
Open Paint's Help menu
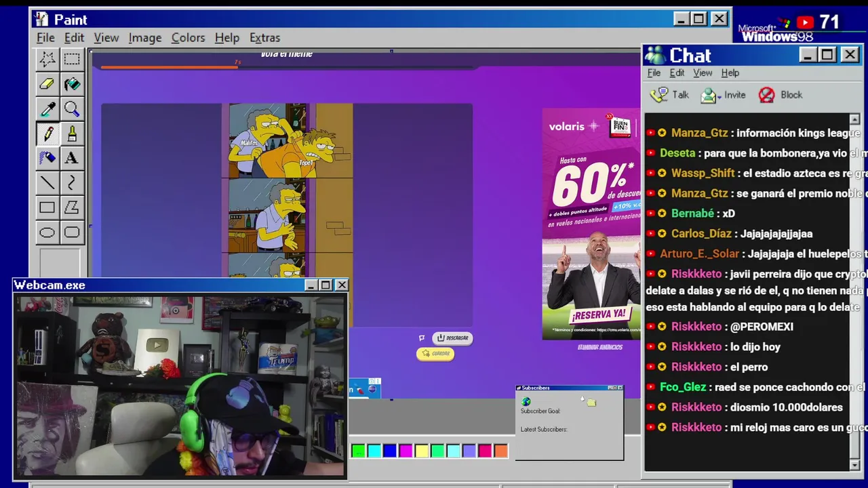(227, 38)
